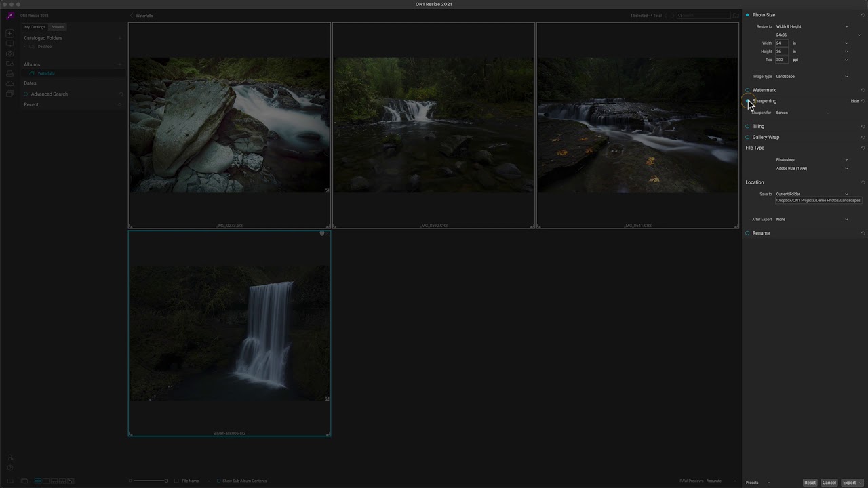Toggle the File Name label checkbox
868x488 pixels.
pos(176,481)
